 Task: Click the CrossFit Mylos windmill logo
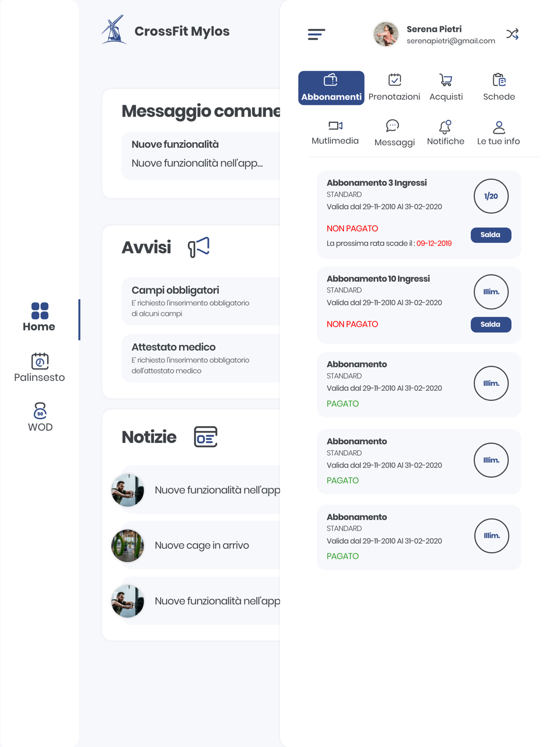click(x=114, y=30)
